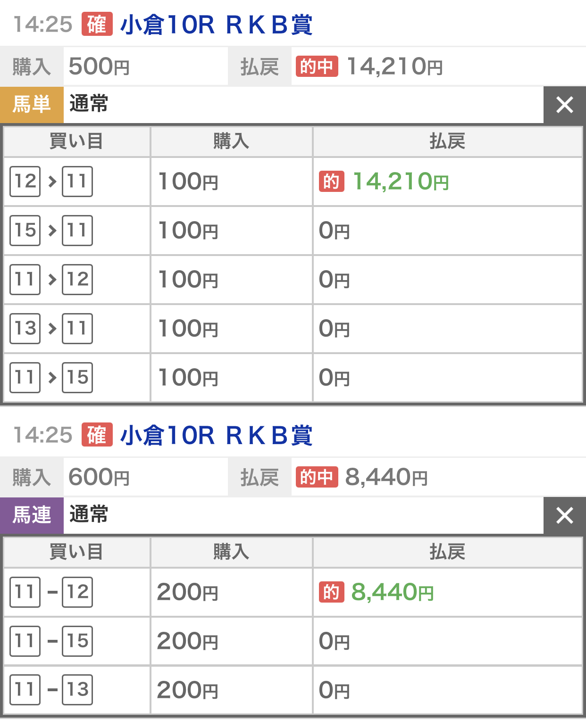Close the 馬単 ticket panel with X
The width and height of the screenshot is (586, 728).
point(565,105)
